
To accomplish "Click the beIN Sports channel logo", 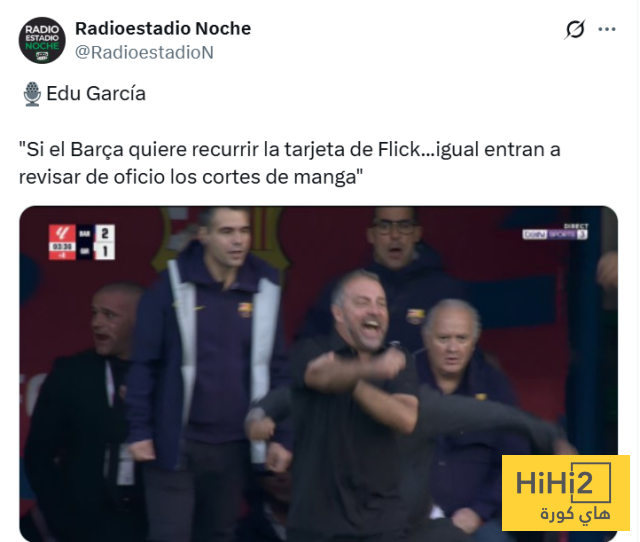I will pos(555,234).
